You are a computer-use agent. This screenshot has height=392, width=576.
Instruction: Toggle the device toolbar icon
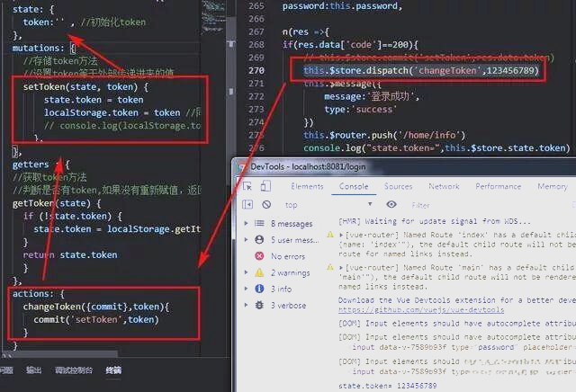[265, 186]
